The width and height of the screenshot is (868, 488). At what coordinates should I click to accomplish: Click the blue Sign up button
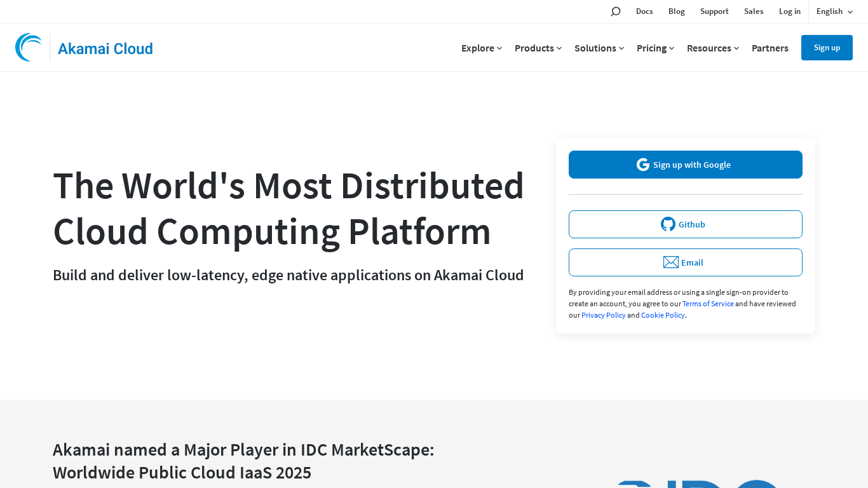(827, 47)
